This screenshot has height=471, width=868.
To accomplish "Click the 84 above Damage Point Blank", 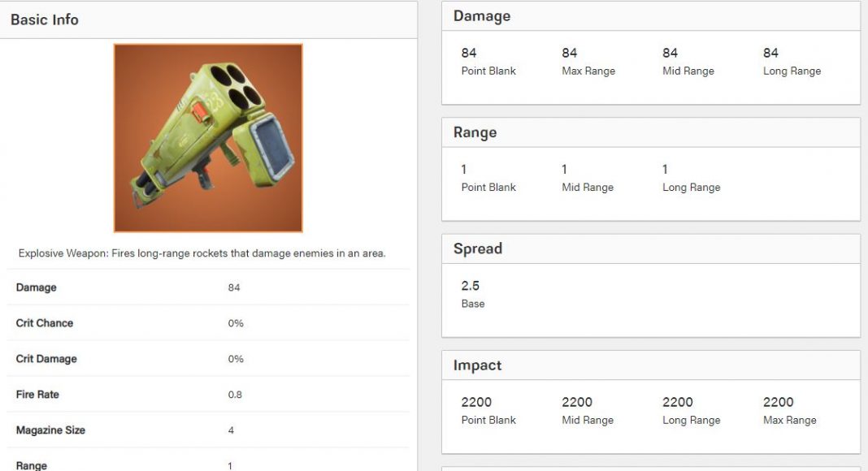I will coord(468,53).
